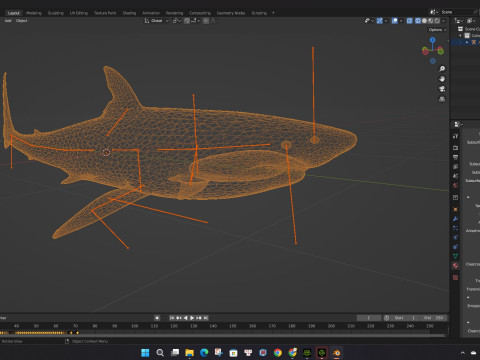Open the orange Object properties tab
This screenshot has width=480, height=360.
(x=456, y=209)
